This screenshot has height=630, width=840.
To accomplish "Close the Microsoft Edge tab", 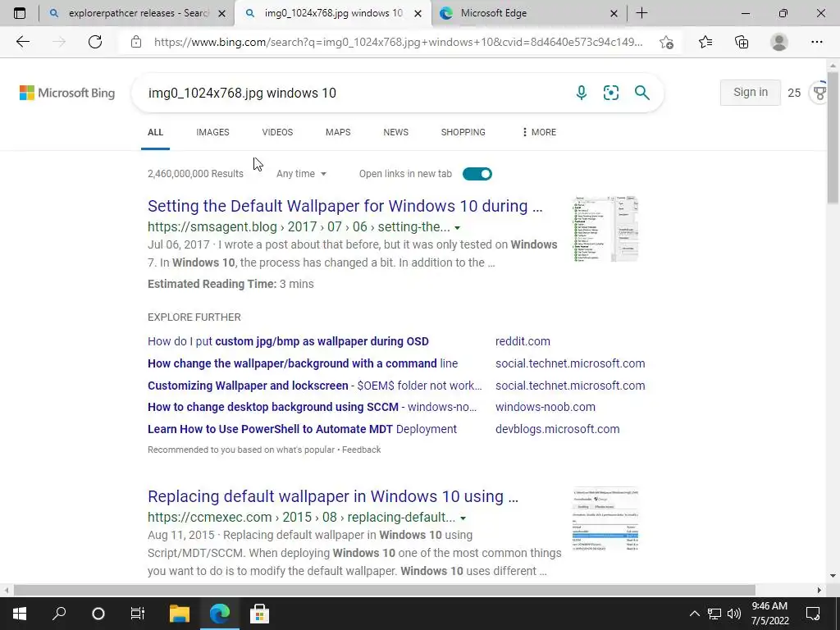I will tap(614, 14).
